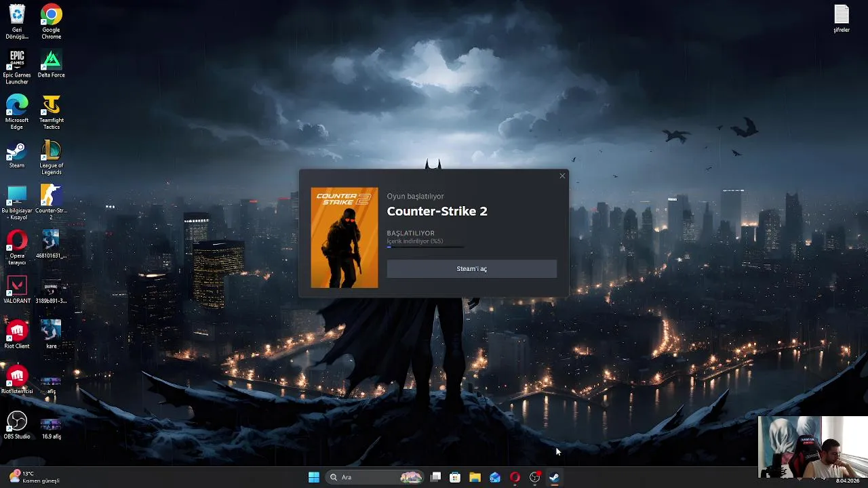Switch to Opera in the taskbar
Viewport: 868px width, 488px height.
[515, 477]
